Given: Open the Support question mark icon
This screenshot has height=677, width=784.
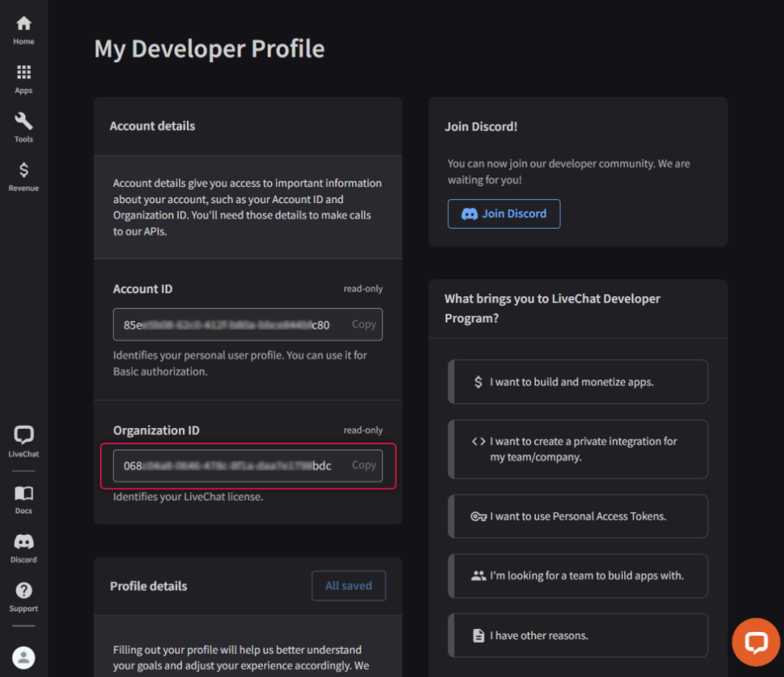Looking at the screenshot, I should tap(23, 596).
